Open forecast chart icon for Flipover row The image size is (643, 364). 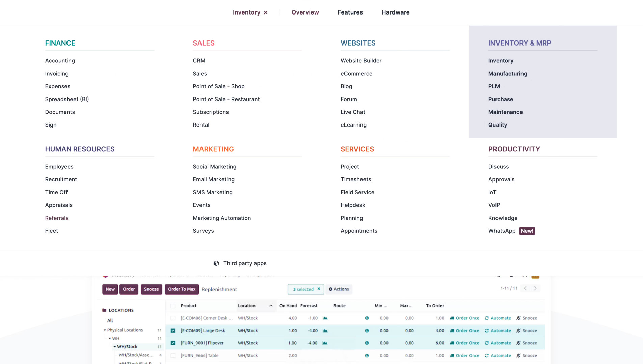(325, 343)
